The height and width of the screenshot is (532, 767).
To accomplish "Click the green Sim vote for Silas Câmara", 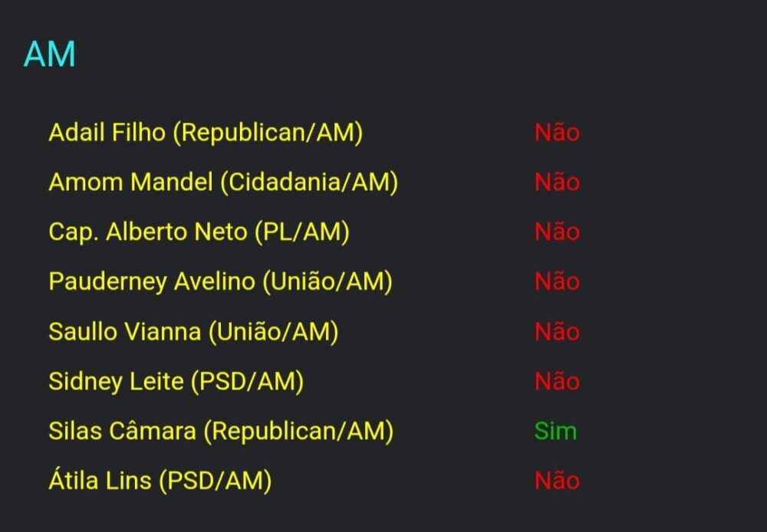I will (x=555, y=432).
